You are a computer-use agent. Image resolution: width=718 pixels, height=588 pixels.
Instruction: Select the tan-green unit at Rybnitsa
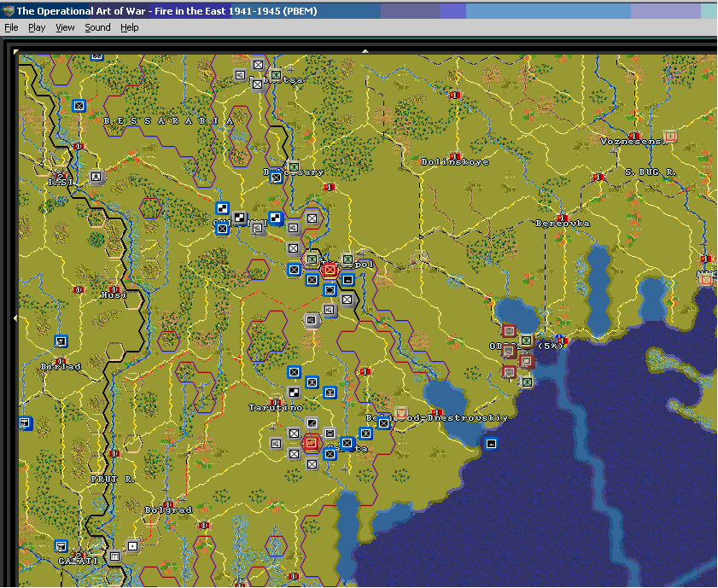(276, 74)
